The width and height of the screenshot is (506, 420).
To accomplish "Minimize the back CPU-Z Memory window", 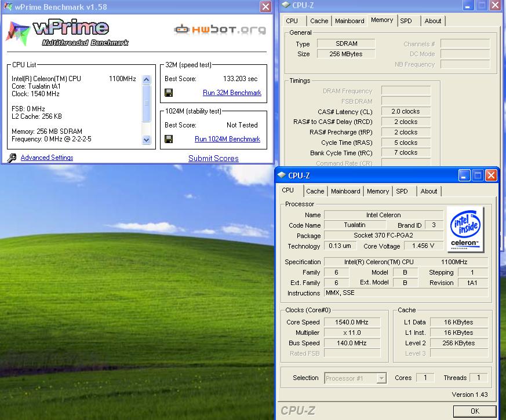I will point(468,5).
